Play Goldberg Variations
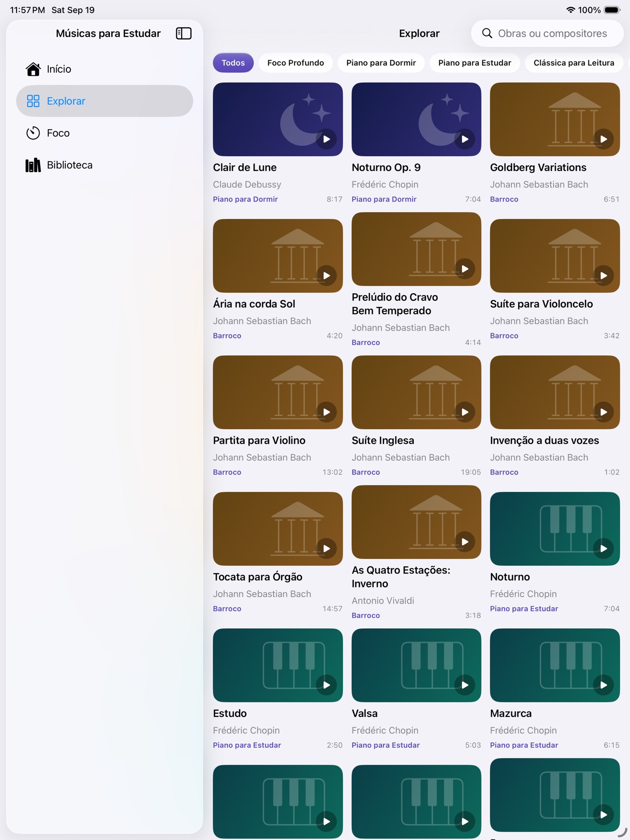This screenshot has height=840, width=630. click(604, 139)
